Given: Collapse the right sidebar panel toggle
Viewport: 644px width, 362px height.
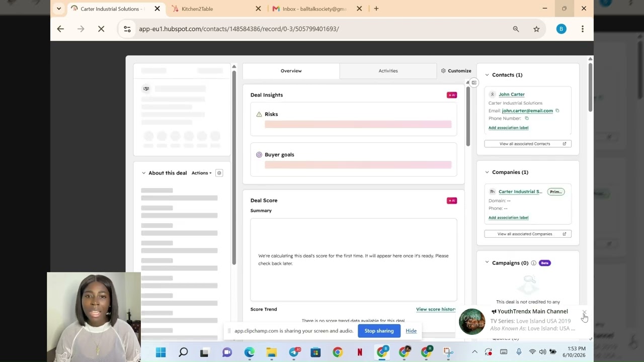Looking at the screenshot, I should (474, 82).
